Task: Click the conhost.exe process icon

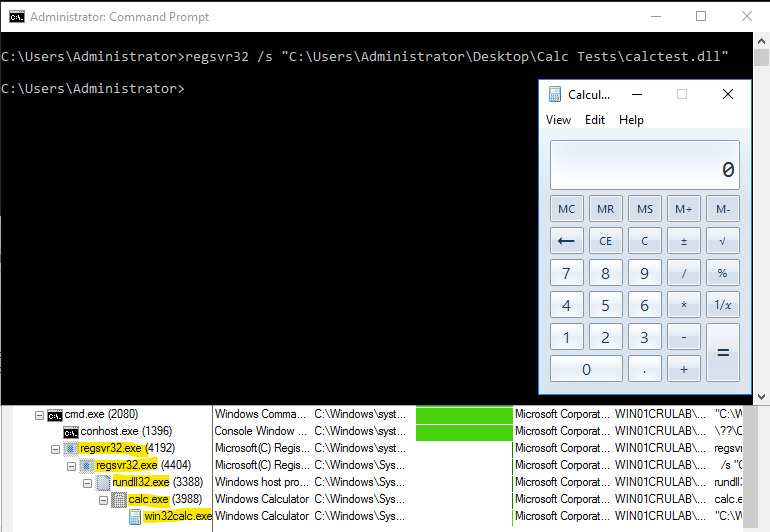Action: 71,432
